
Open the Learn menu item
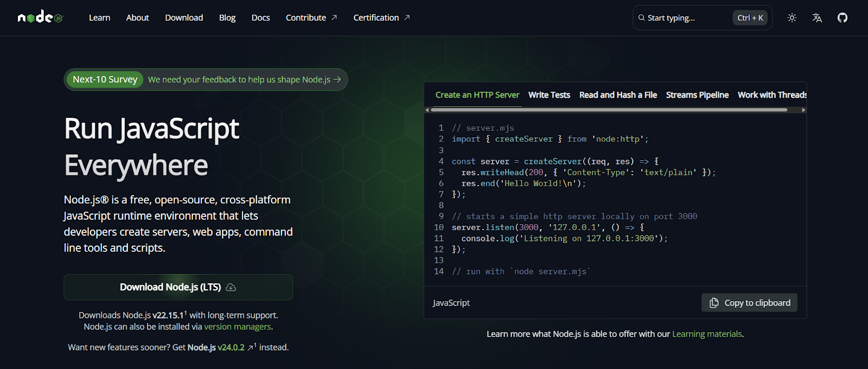[99, 18]
